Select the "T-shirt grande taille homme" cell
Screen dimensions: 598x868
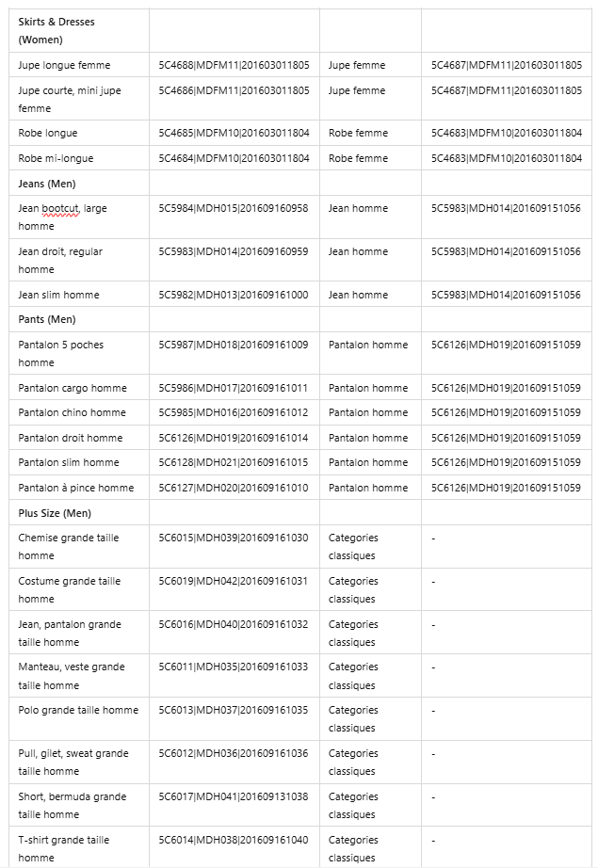coord(64,848)
